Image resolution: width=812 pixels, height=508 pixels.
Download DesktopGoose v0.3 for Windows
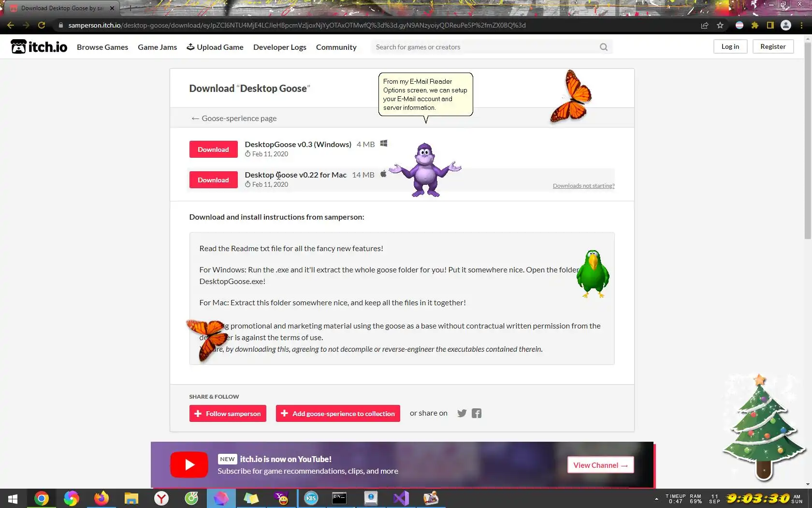click(213, 149)
